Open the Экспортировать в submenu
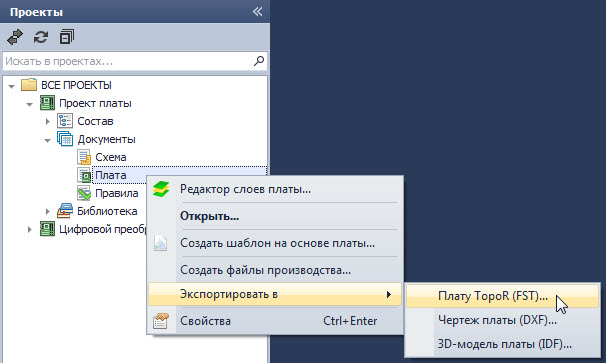Image resolution: width=606 pixels, height=363 pixels. coord(275,294)
